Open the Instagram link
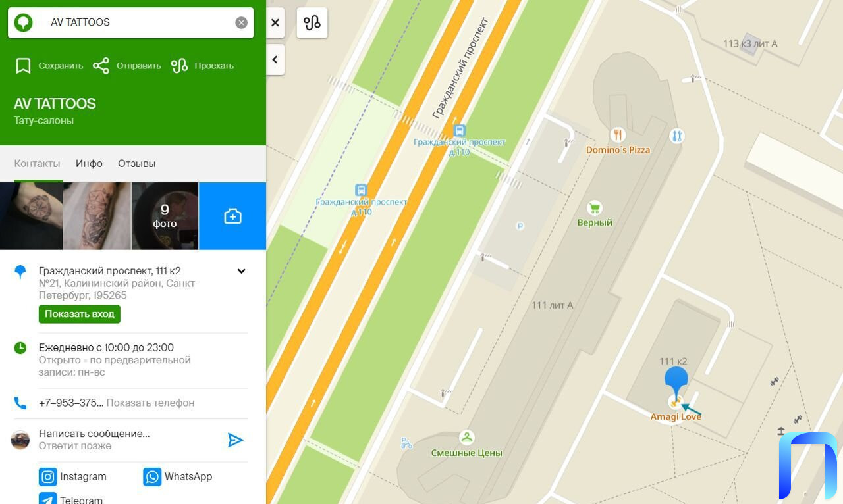Screen dimensions: 843x504 point(73,476)
